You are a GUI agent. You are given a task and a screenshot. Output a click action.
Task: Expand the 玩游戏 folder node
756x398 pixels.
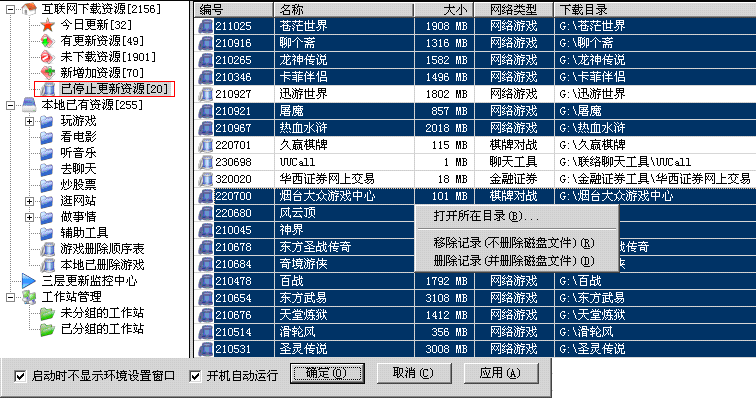coord(29,121)
